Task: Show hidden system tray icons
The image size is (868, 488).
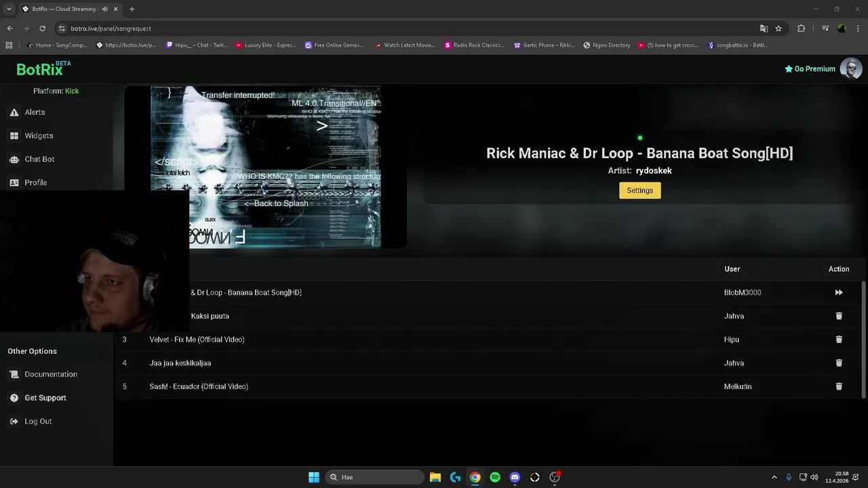Action: click(x=774, y=477)
